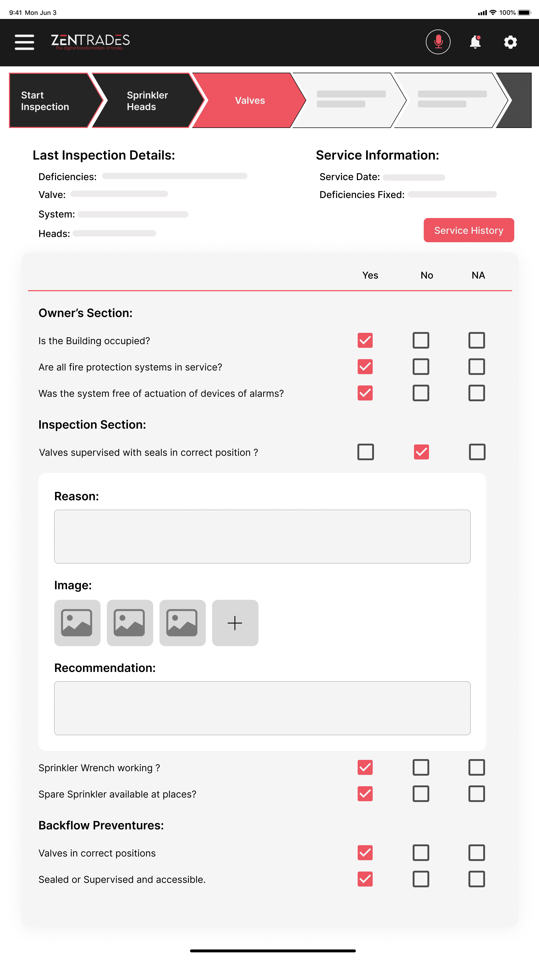Check No for Is the Building occupied
This screenshot has height=980, width=539.
click(421, 340)
